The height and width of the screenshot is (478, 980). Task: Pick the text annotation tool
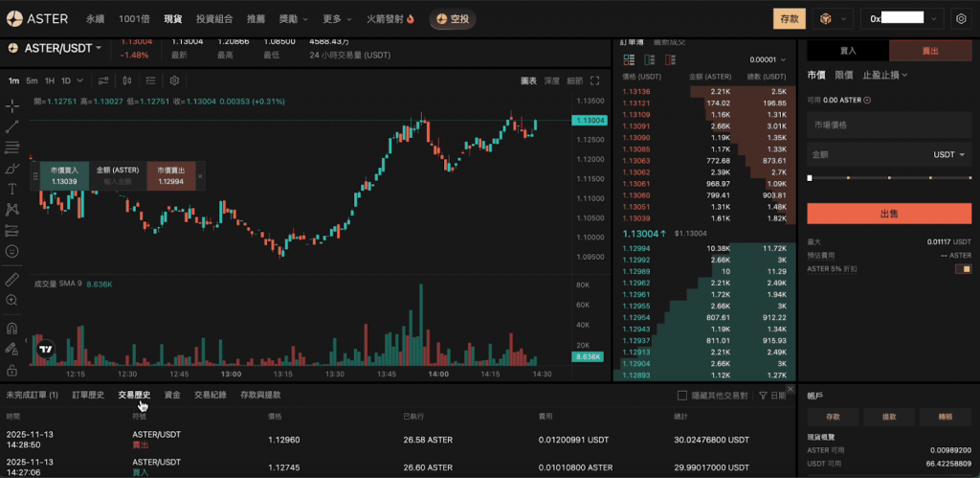click(x=11, y=189)
